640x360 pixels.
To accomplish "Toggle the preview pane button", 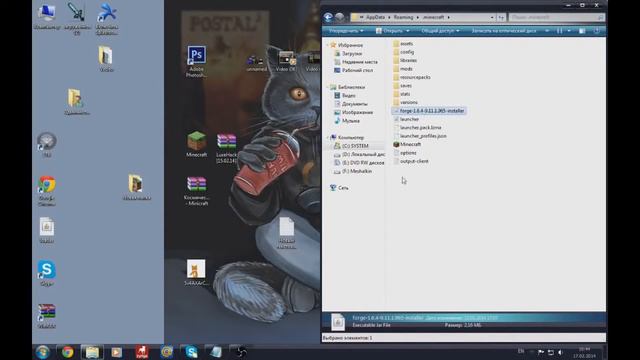I will (582, 31).
